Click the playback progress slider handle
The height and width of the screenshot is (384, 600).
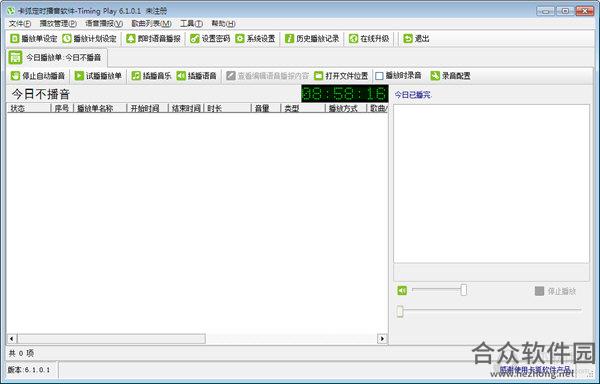pyautogui.click(x=400, y=311)
